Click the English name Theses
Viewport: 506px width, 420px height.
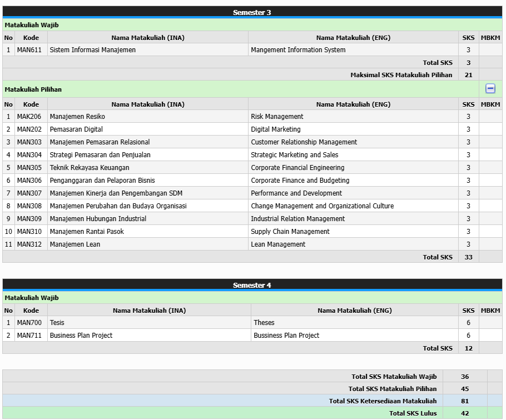(x=264, y=323)
